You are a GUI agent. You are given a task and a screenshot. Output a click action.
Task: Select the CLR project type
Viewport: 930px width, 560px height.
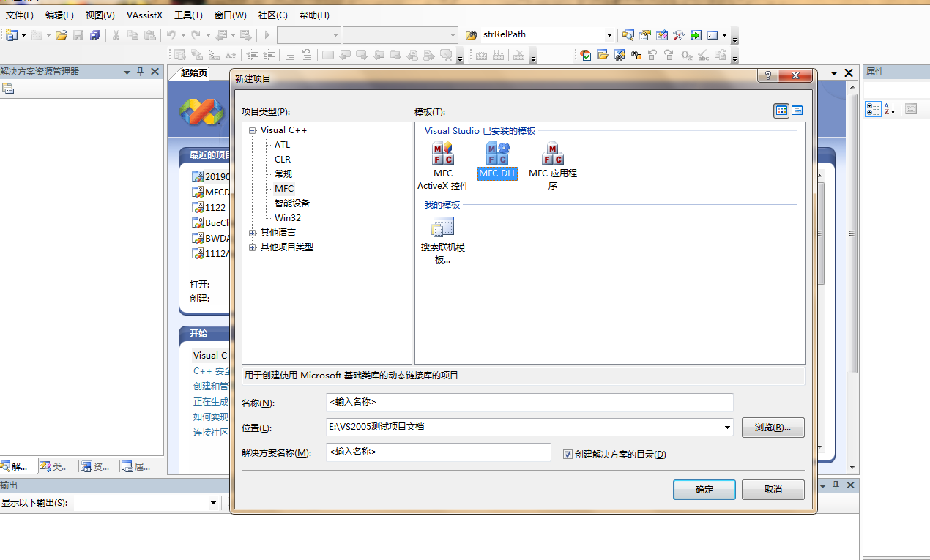(282, 160)
